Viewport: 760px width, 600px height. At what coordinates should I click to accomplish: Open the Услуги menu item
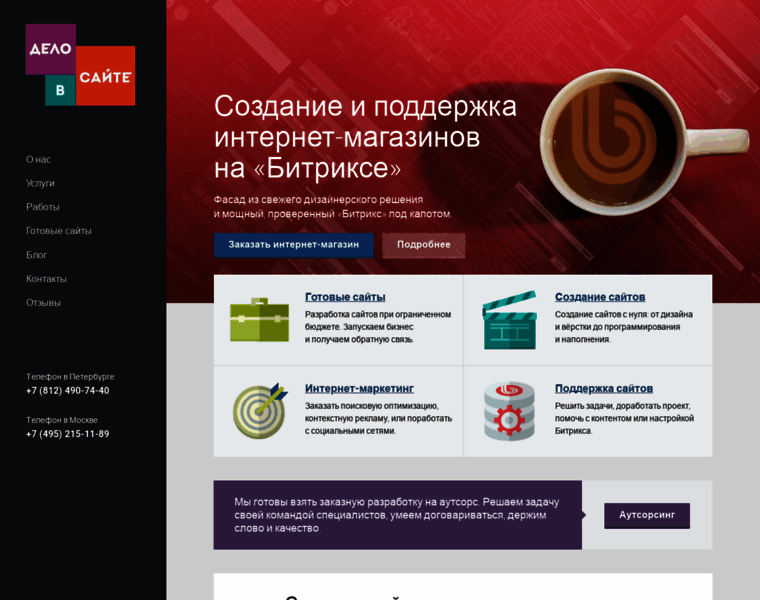pos(40,183)
